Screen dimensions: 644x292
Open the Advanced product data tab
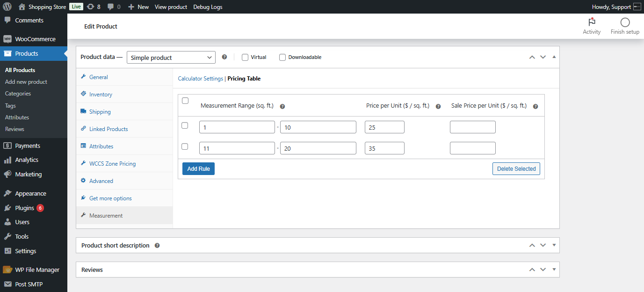coord(124,181)
